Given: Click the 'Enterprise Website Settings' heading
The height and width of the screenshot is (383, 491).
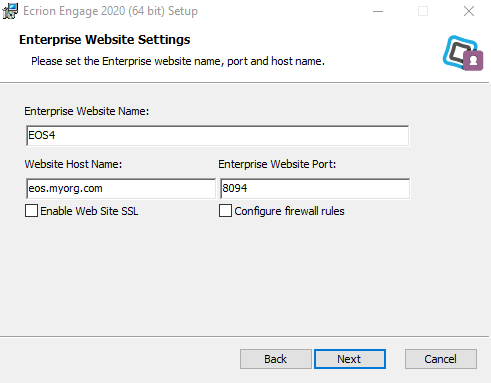Looking at the screenshot, I should point(105,40).
